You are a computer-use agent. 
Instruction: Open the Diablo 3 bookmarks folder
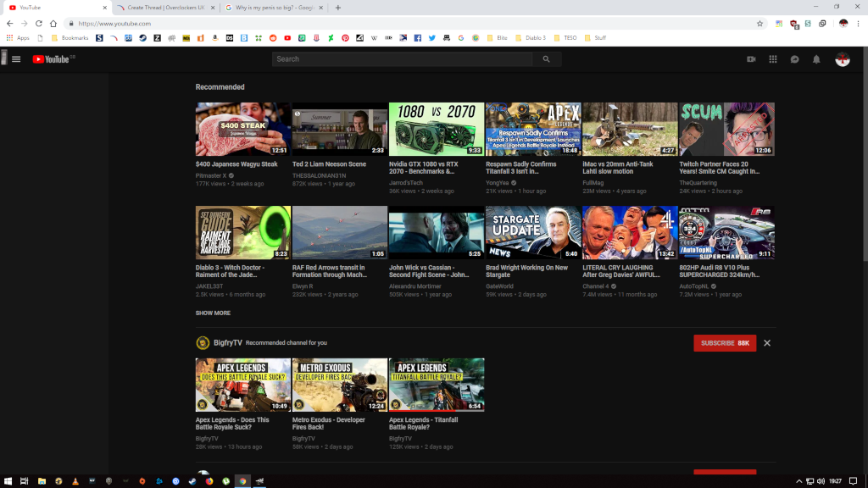pyautogui.click(x=531, y=37)
